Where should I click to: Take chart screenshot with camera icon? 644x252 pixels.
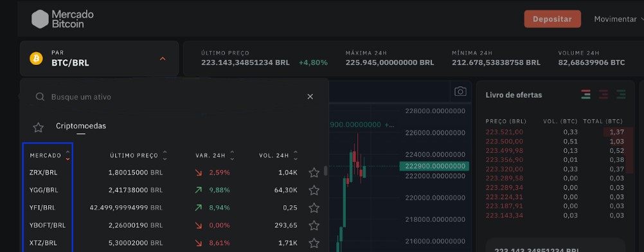460,91
